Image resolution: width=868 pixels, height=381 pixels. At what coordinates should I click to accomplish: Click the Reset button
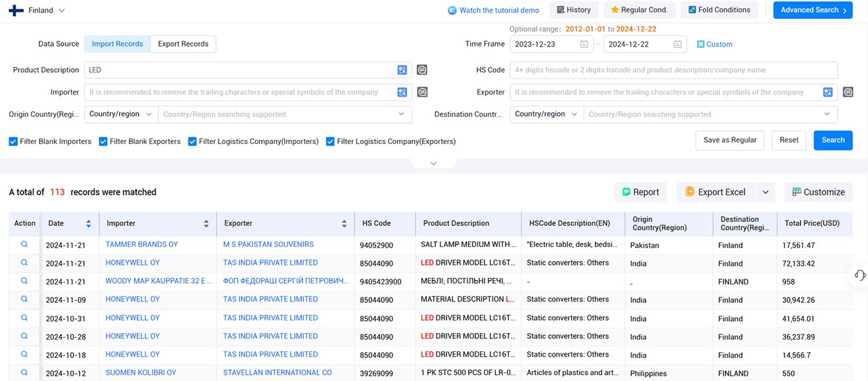(x=789, y=140)
